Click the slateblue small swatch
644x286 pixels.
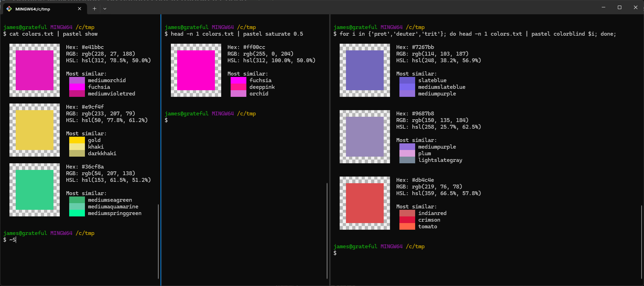(x=407, y=80)
